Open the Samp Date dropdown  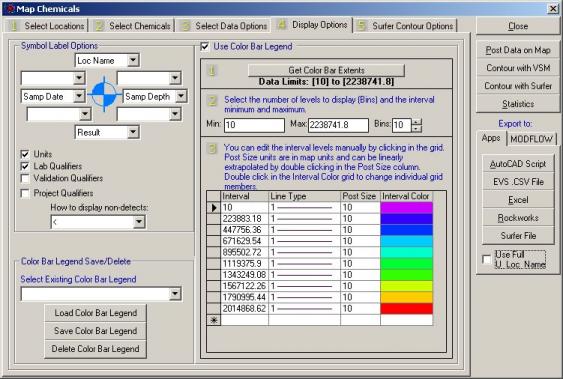(x=79, y=96)
